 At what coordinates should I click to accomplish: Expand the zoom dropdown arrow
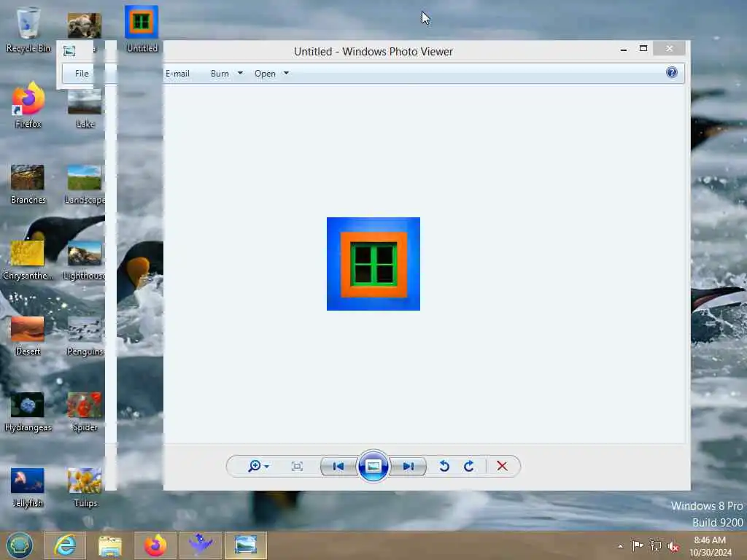266,467
